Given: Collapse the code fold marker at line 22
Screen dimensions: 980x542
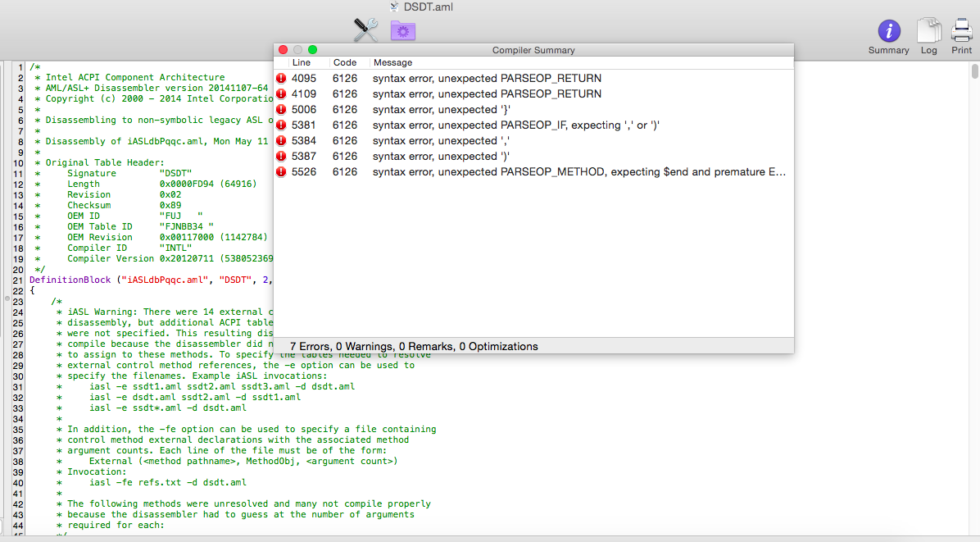Looking at the screenshot, I should tap(8, 299).
